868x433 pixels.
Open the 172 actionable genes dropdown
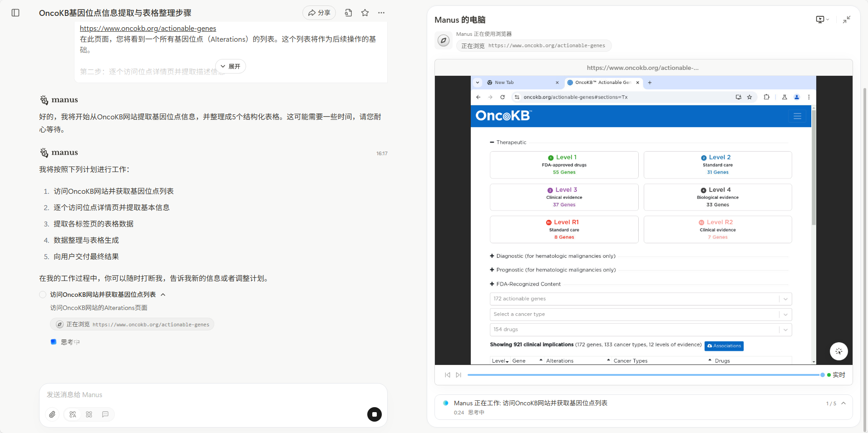641,299
